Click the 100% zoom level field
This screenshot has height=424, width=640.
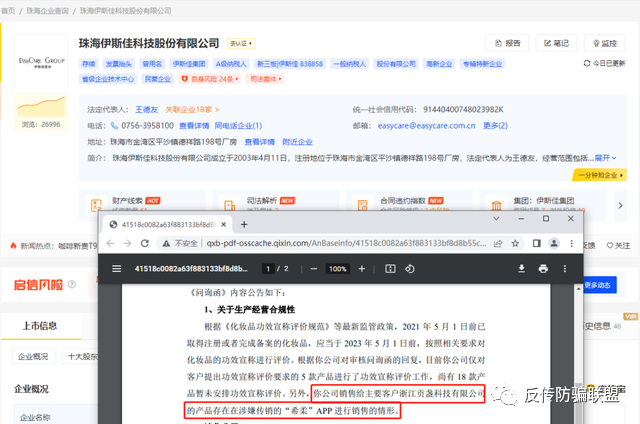338,269
